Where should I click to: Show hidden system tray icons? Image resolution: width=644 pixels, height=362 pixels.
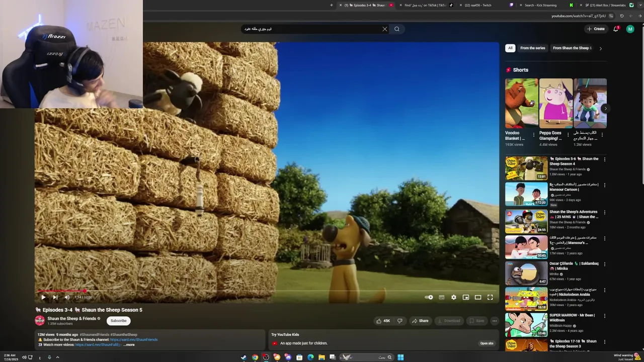(57, 357)
